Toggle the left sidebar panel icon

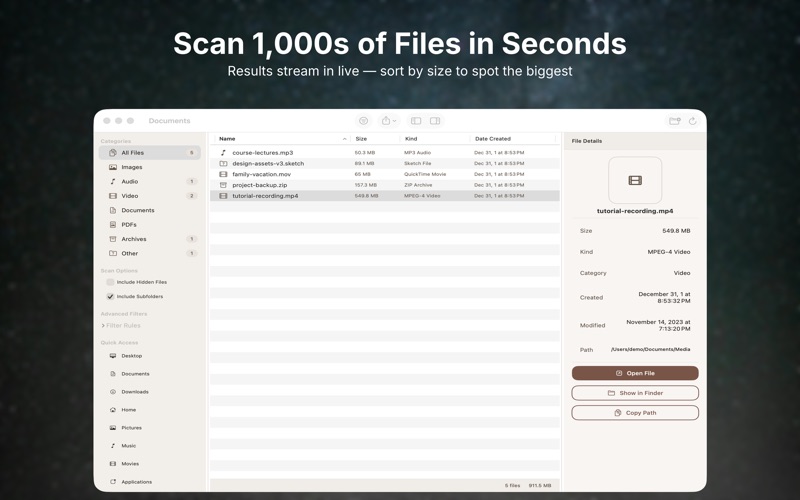click(416, 121)
